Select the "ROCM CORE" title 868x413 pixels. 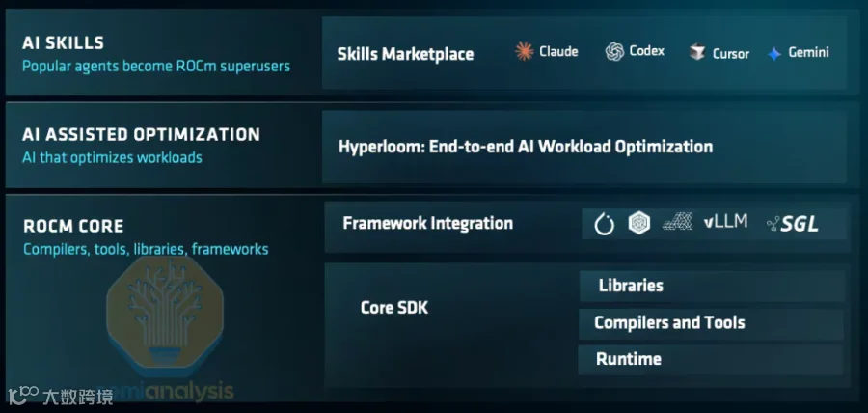73,226
